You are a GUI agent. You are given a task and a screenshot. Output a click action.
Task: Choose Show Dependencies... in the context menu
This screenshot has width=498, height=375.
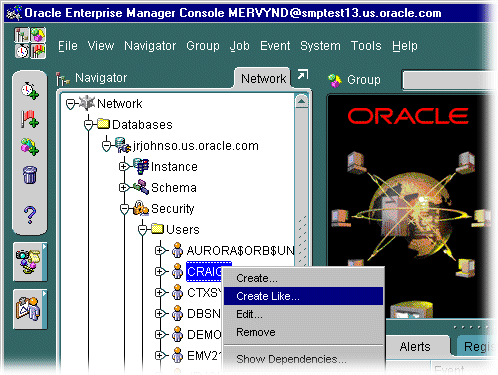(303, 359)
